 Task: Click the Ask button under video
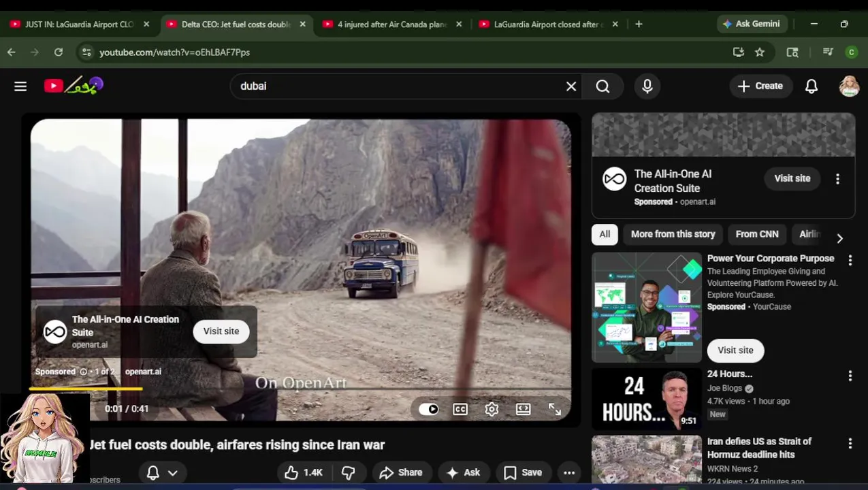(463, 472)
